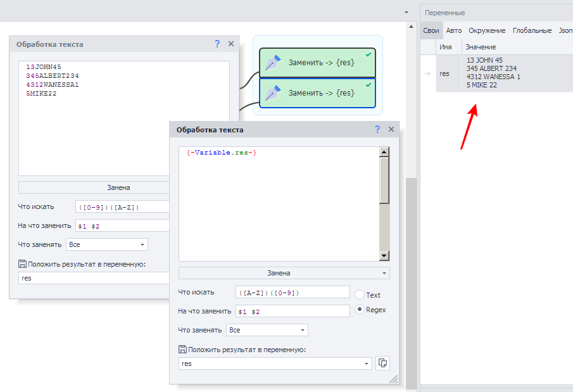
Task: Click the Что искать field containing ([A-Z])([0-9])
Action: pos(292,292)
